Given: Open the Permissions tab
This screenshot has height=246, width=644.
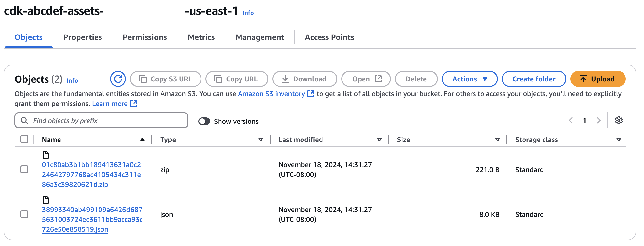Looking at the screenshot, I should tap(145, 37).
